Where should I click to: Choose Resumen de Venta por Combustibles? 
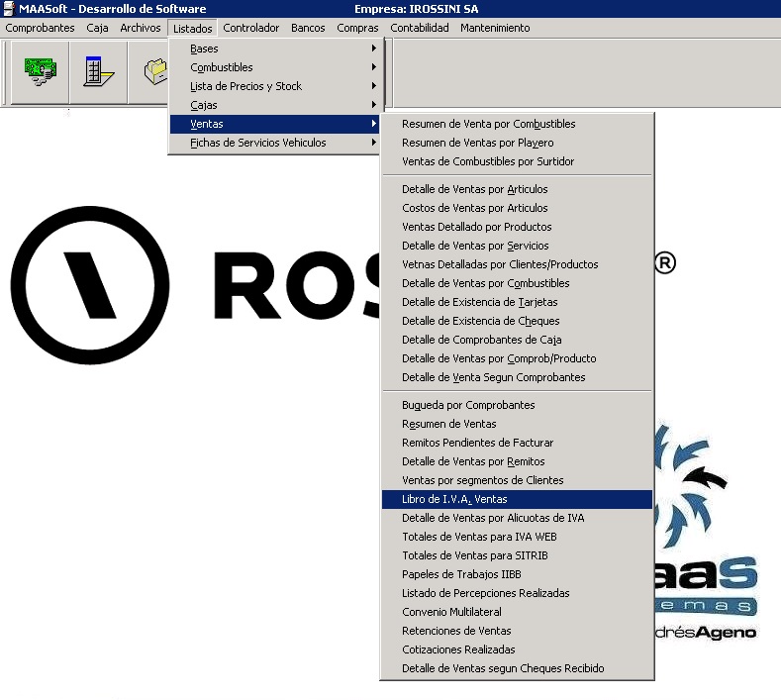click(x=488, y=124)
